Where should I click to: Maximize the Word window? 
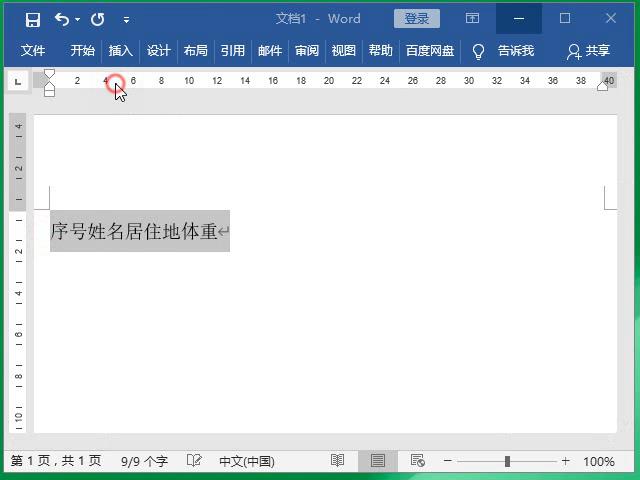[x=565, y=18]
